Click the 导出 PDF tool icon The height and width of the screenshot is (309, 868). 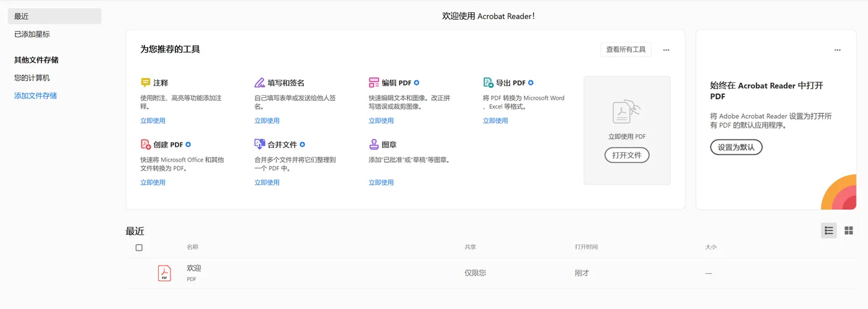click(488, 82)
